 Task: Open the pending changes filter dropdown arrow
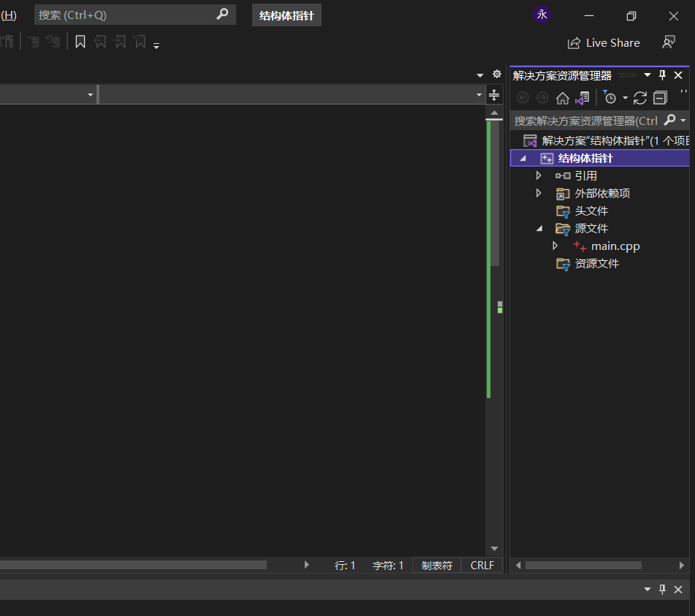tap(625, 97)
